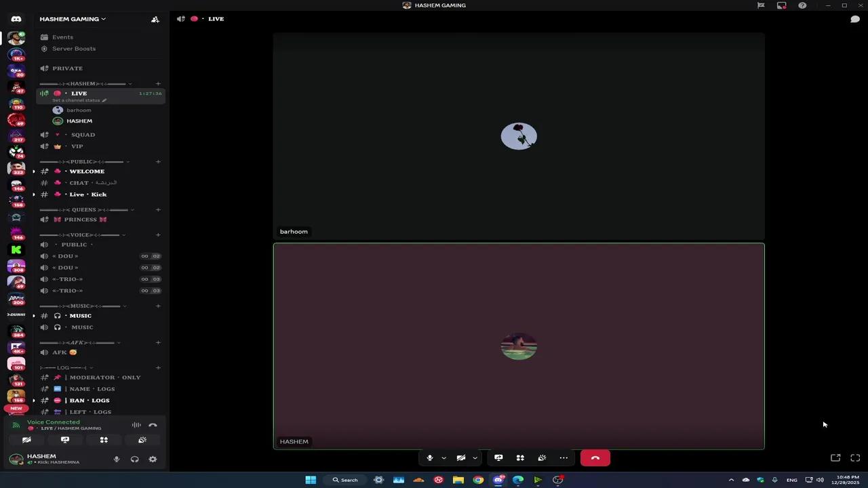Image resolution: width=868 pixels, height=488 pixels.
Task: Create a channel in HASHEM category plus icon
Action: 158,84
